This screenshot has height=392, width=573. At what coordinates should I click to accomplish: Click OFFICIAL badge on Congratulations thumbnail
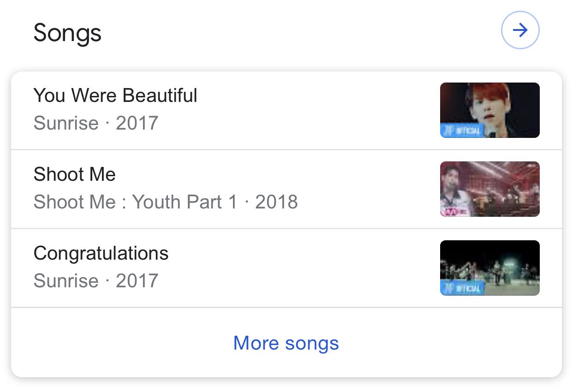pos(462,288)
